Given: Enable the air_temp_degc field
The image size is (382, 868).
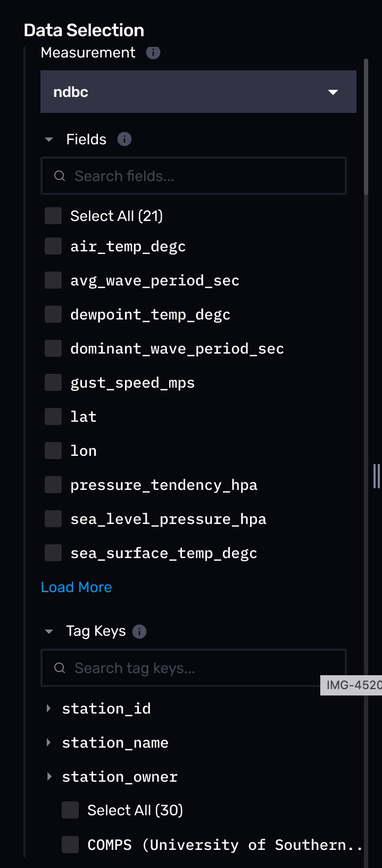Looking at the screenshot, I should coord(53,245).
